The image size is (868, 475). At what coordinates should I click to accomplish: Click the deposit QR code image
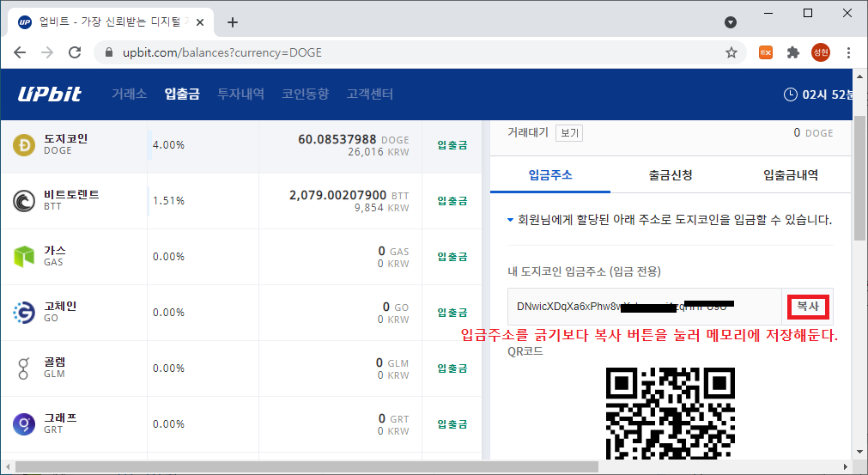[671, 413]
